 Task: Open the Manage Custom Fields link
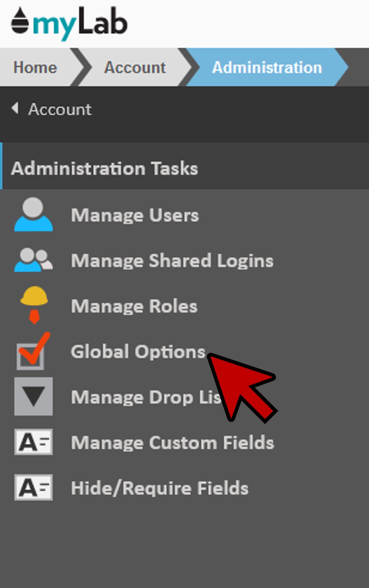(172, 442)
